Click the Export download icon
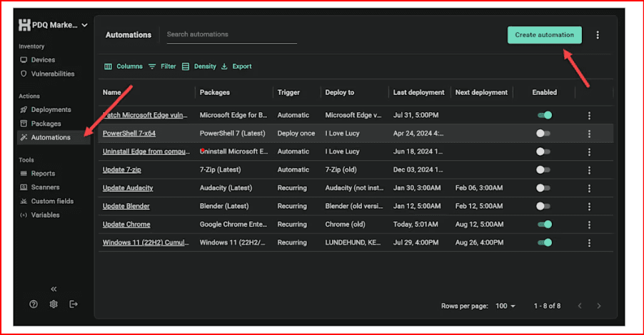This screenshot has width=644, height=335. [224, 66]
